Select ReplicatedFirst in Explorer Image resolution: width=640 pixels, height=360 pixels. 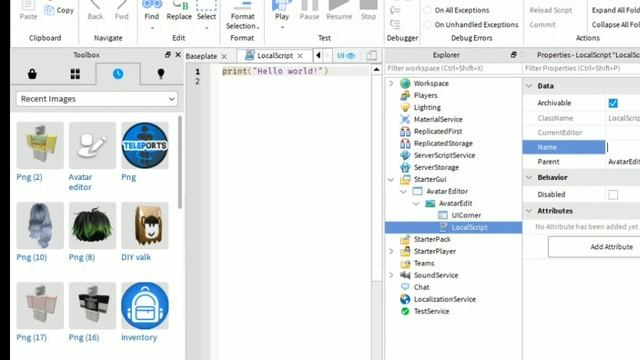(x=438, y=131)
